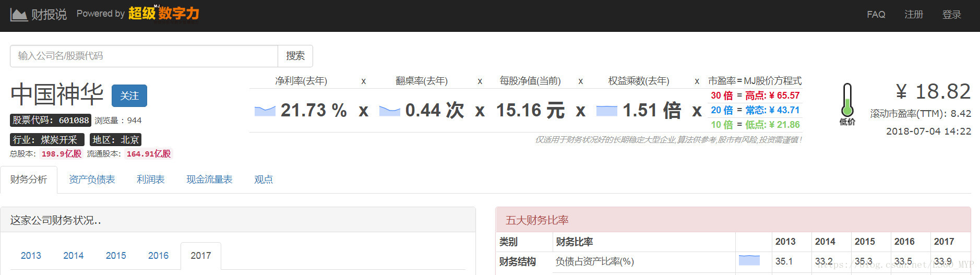Click 注册 to register
Screen dimensions: 980x275
pos(914,15)
